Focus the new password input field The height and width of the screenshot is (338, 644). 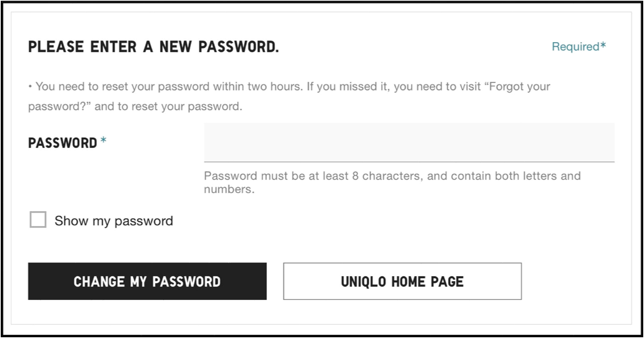[x=409, y=142]
